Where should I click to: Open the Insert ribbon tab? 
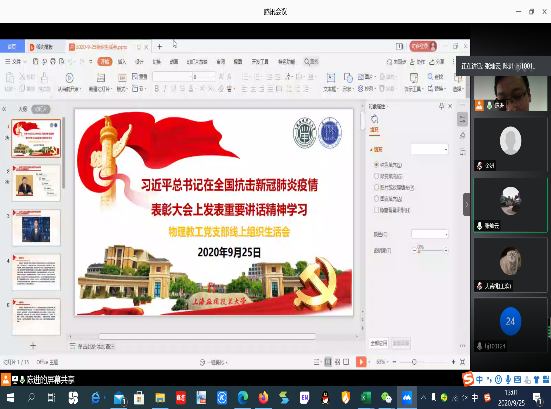pos(122,61)
